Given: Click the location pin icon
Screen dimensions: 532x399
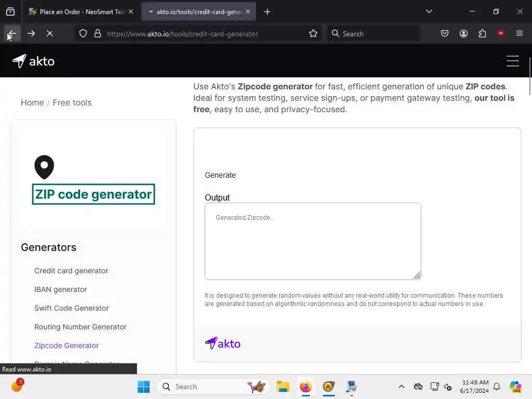Looking at the screenshot, I should [44, 167].
